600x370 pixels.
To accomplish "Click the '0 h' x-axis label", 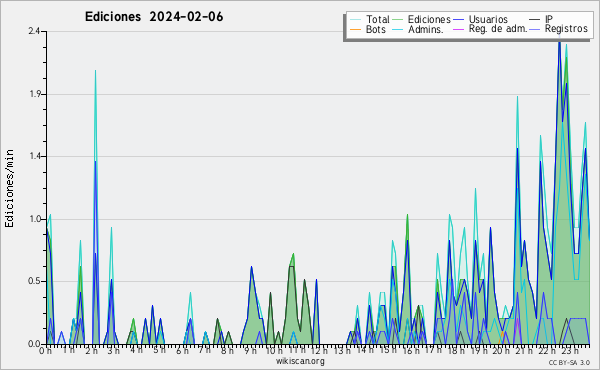I will pos(46,350).
